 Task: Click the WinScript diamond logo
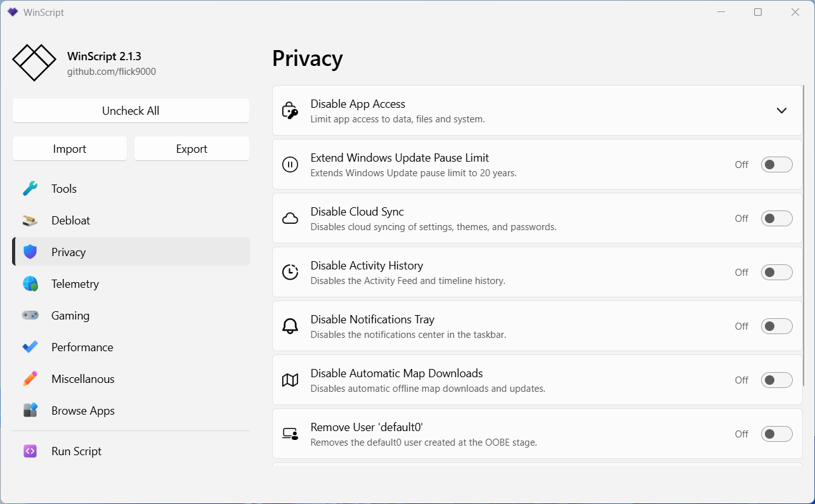(34, 62)
